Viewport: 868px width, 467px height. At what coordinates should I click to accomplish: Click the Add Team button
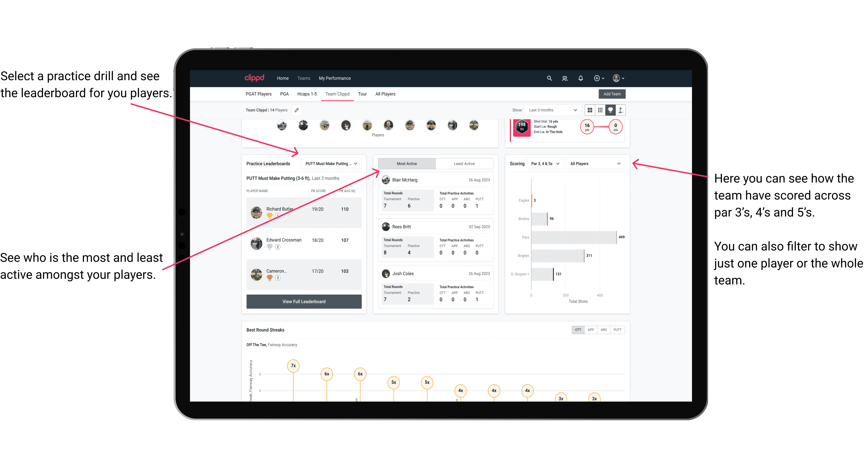(612, 94)
